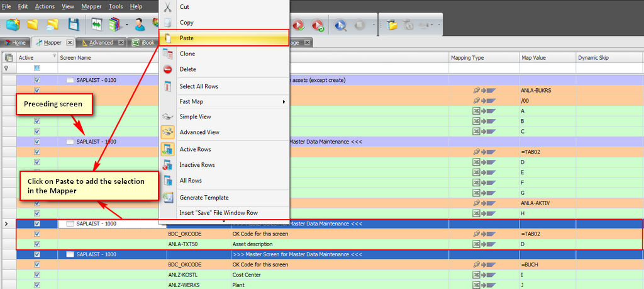Uncheck Active box for SAPLAIST - 0100 row
644x289 pixels.
click(37, 81)
